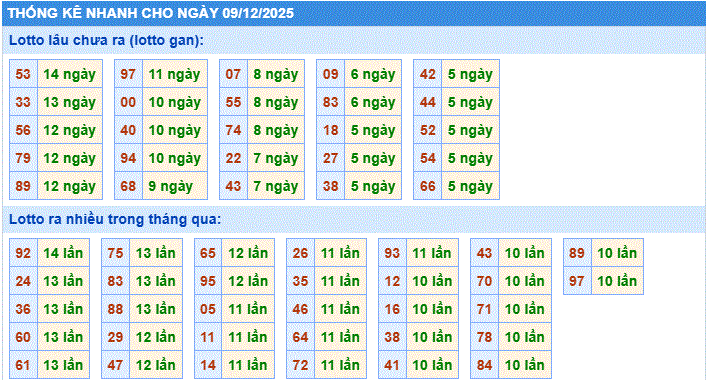707x380 pixels.
Task: Click lotto number 60
Action: (23, 337)
